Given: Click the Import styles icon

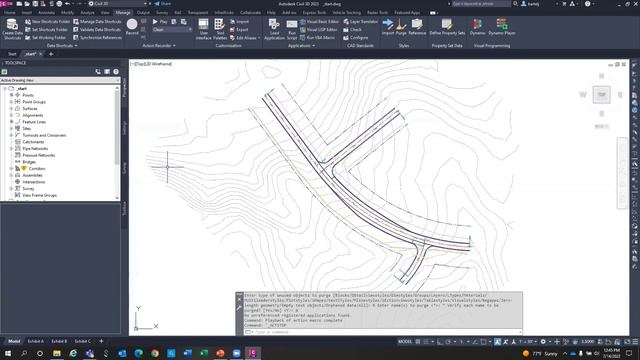Looking at the screenshot, I should click(388, 27).
